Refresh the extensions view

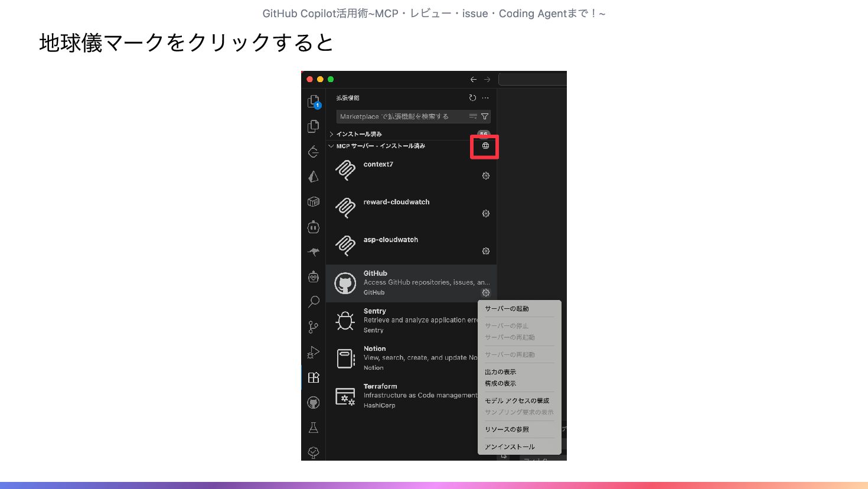point(472,98)
